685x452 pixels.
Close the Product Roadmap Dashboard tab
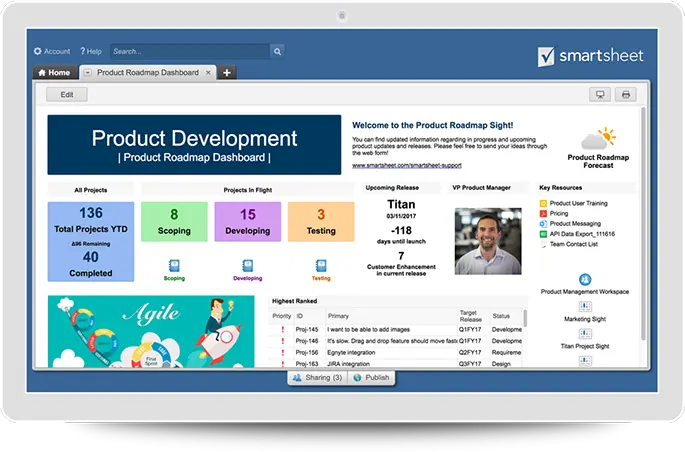coord(209,73)
